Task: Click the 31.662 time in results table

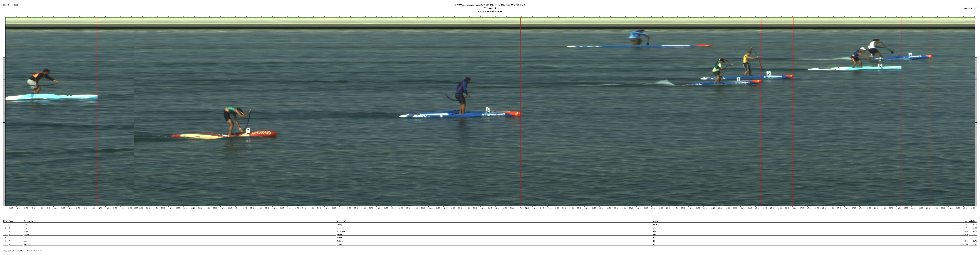Action: [965, 238]
